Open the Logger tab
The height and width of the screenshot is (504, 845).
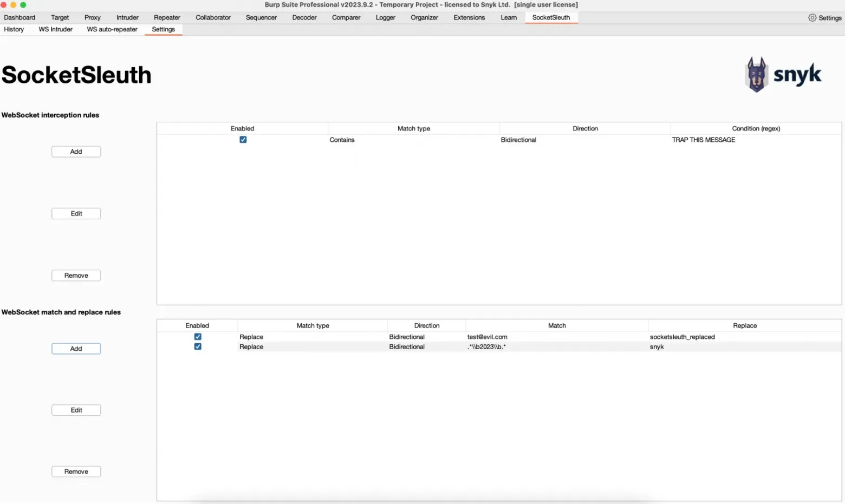[x=385, y=17]
